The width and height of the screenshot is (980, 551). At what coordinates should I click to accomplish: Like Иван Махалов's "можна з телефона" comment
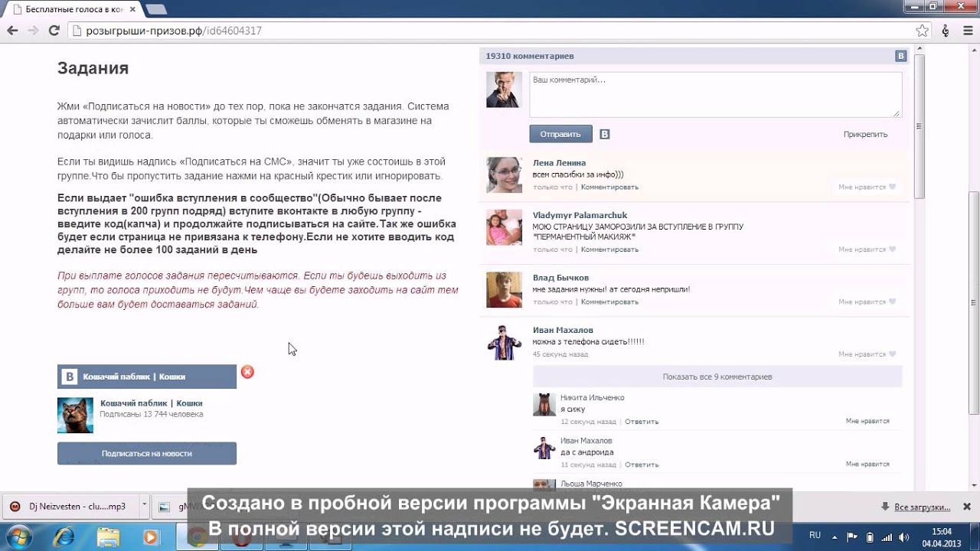(867, 354)
